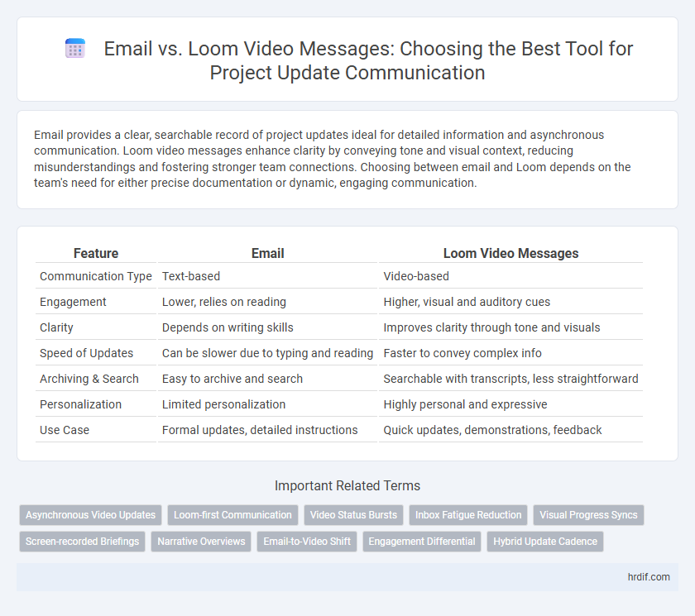The image size is (695, 616).
Task: Select 'Depends on writing skills' cell
Action: click(x=268, y=327)
